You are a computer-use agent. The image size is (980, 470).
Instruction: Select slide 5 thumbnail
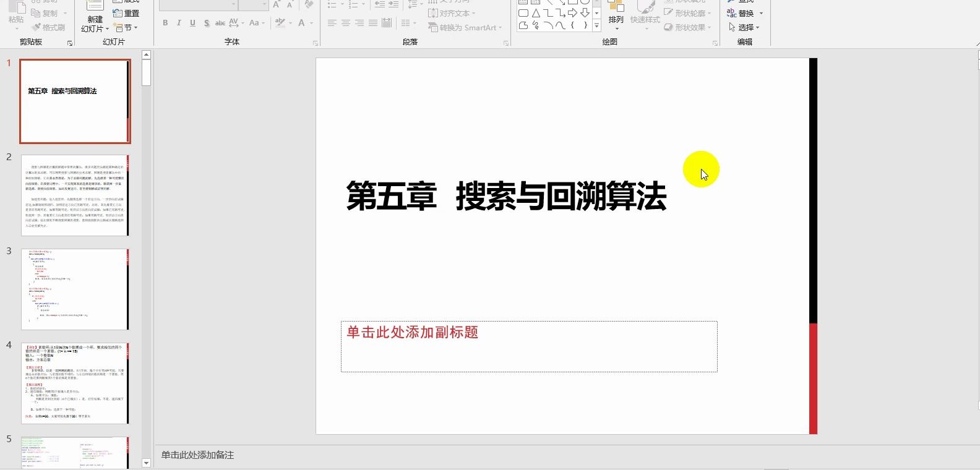(x=75, y=453)
